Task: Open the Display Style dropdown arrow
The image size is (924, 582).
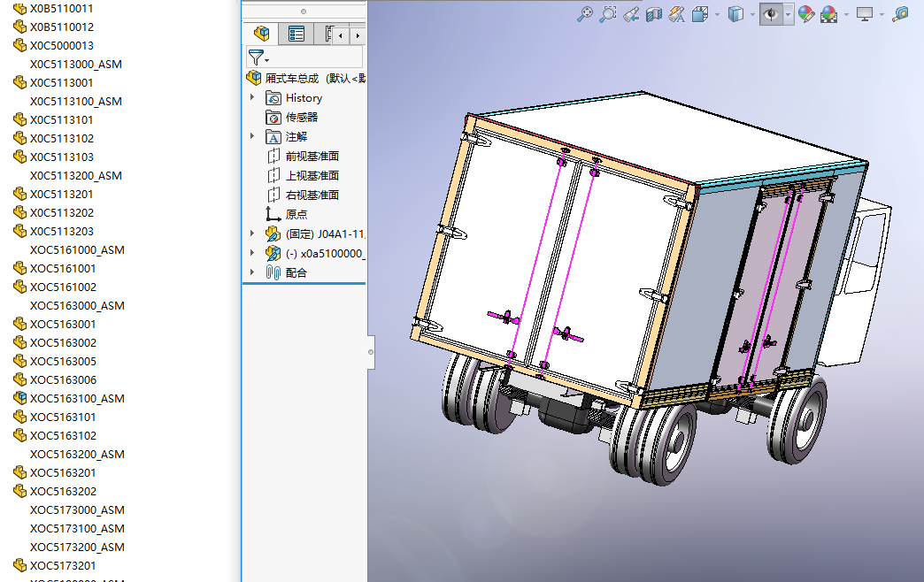Action: click(752, 14)
